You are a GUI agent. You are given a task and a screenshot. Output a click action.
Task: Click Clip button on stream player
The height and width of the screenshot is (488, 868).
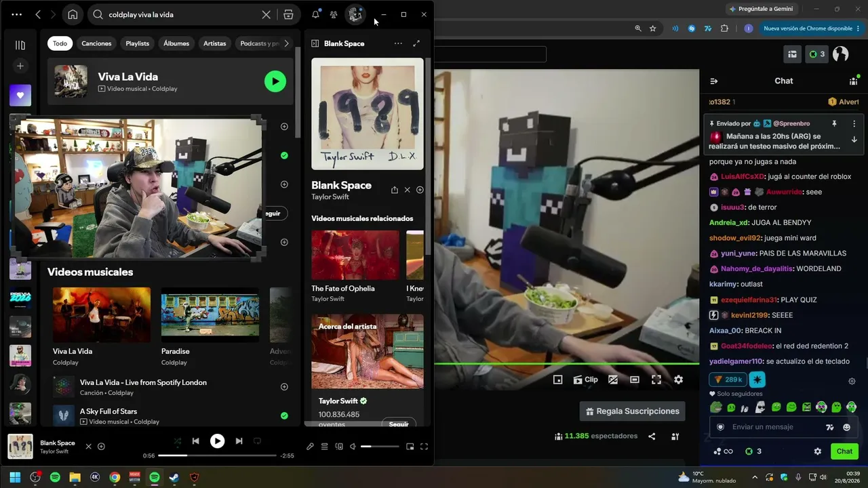[x=586, y=380]
